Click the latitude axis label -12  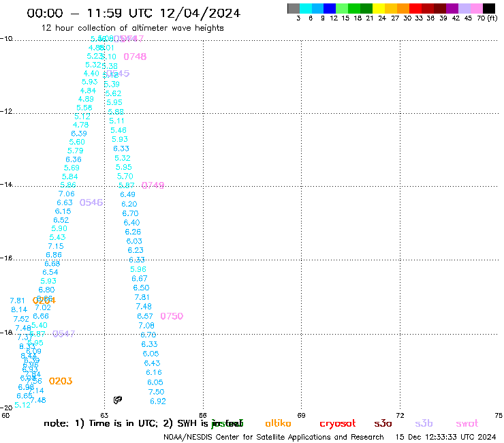point(6,111)
